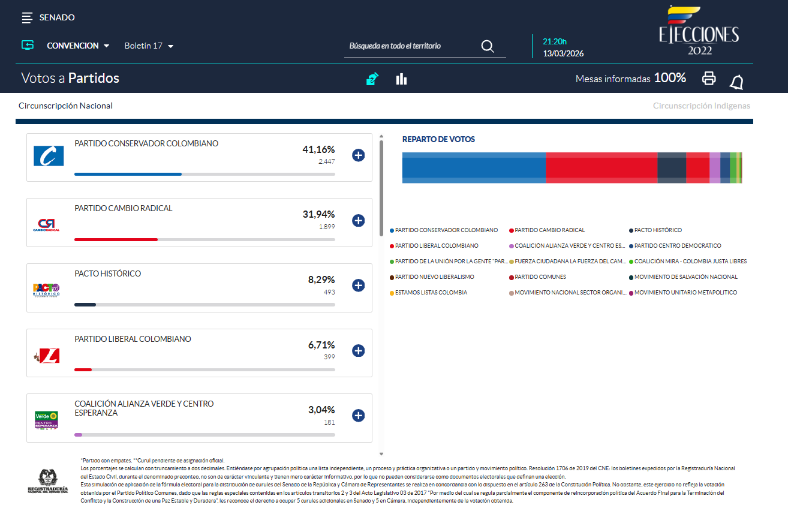Image resolution: width=788 pixels, height=532 pixels.
Task: Switch to Circunscripción Indígenas tab
Action: 701,106
